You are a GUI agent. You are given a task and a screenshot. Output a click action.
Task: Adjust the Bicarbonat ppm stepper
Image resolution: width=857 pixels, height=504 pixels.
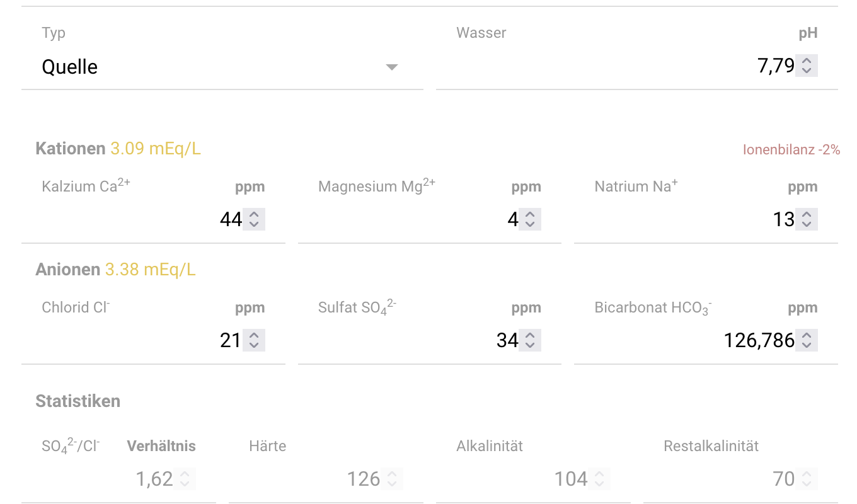coord(807,340)
